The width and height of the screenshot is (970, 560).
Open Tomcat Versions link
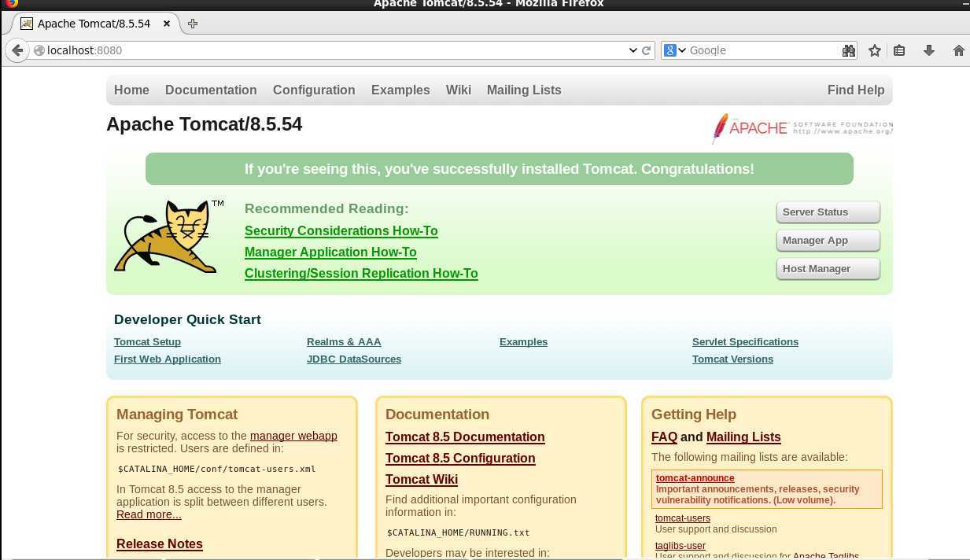click(x=732, y=359)
